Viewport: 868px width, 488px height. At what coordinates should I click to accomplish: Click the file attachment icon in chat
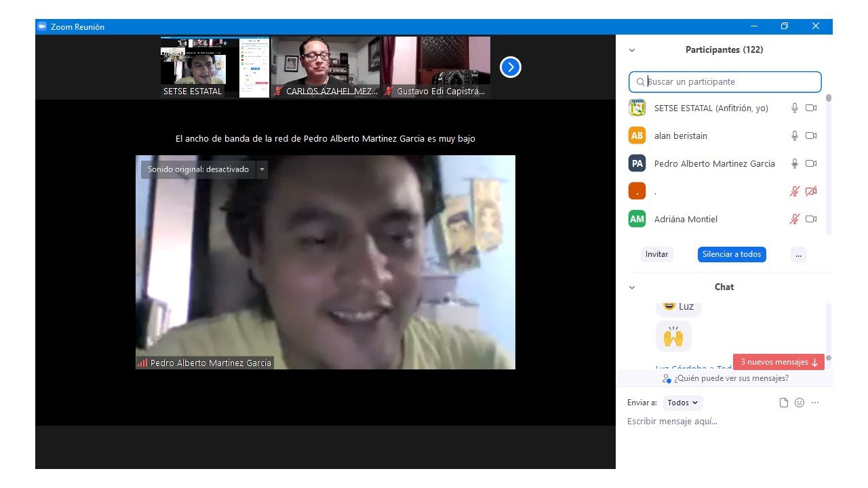[x=784, y=403]
